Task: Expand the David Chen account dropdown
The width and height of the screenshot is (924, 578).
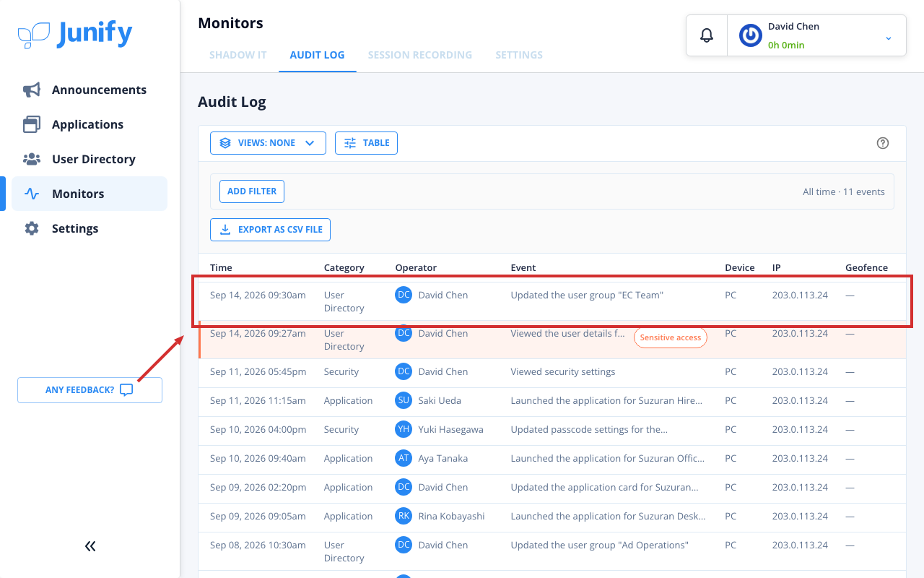Action: 889,38
